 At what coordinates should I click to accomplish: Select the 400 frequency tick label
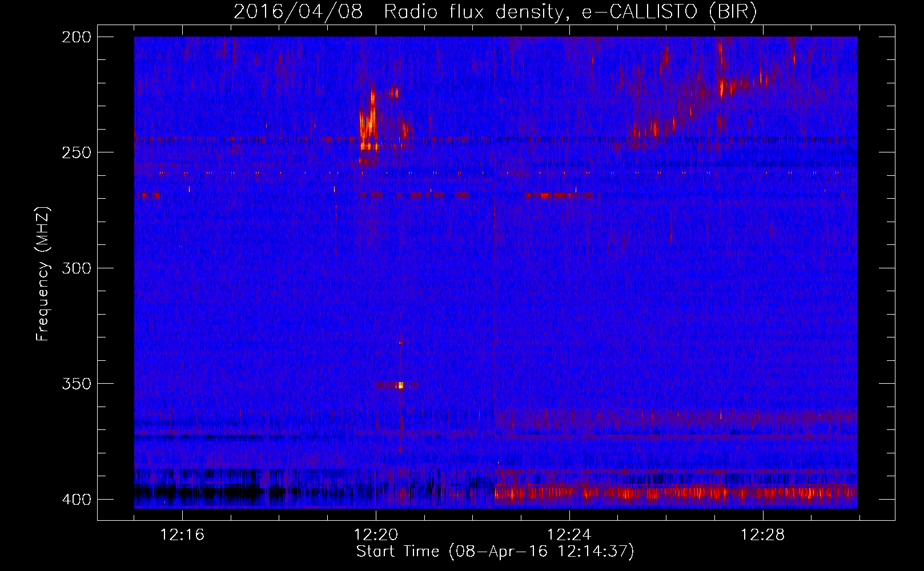[x=76, y=500]
